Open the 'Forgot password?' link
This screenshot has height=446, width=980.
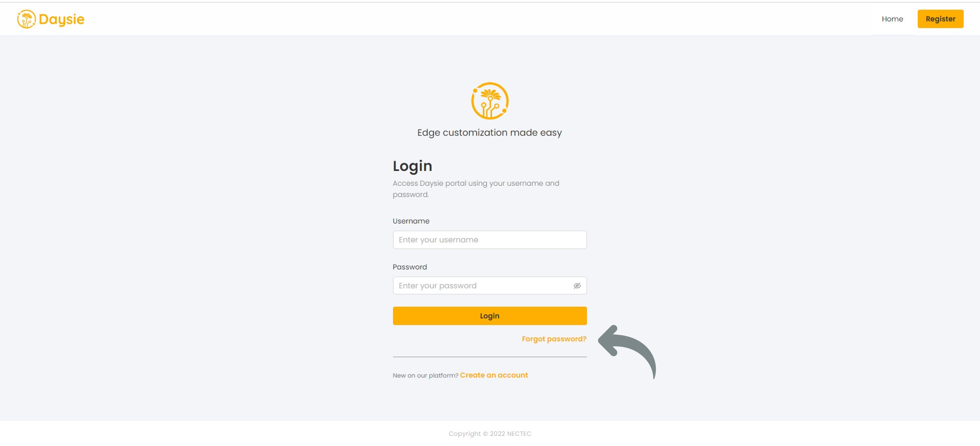[x=554, y=339]
